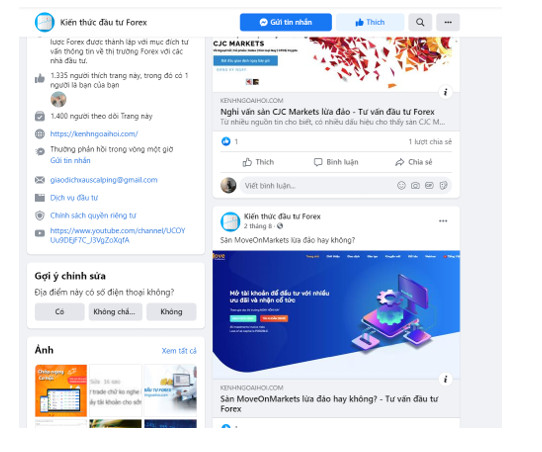
Task: Share the CJC Markets post via 'Chia sẻ'
Action: 413,162
